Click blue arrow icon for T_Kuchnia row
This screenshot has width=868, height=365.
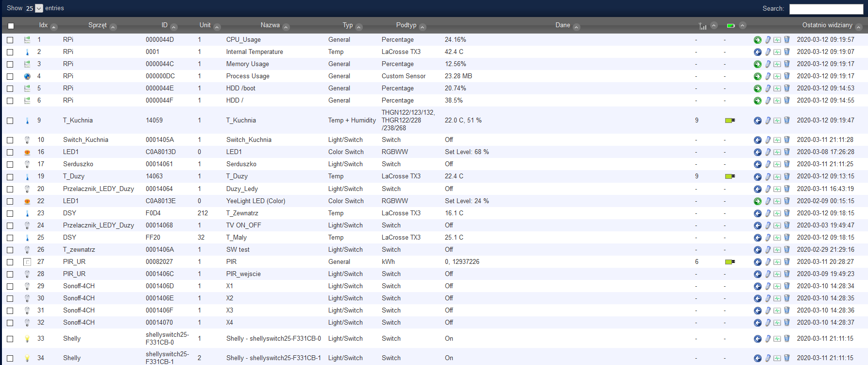pos(757,121)
